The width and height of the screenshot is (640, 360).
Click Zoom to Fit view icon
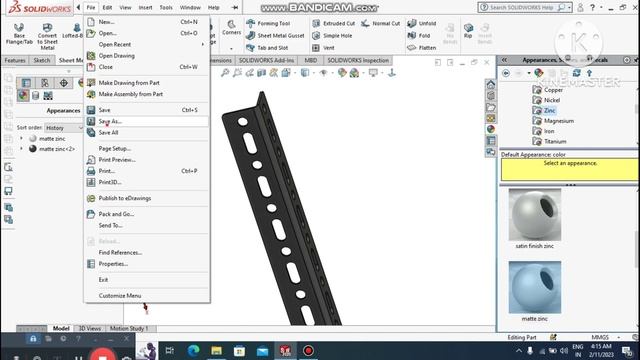tap(225, 73)
